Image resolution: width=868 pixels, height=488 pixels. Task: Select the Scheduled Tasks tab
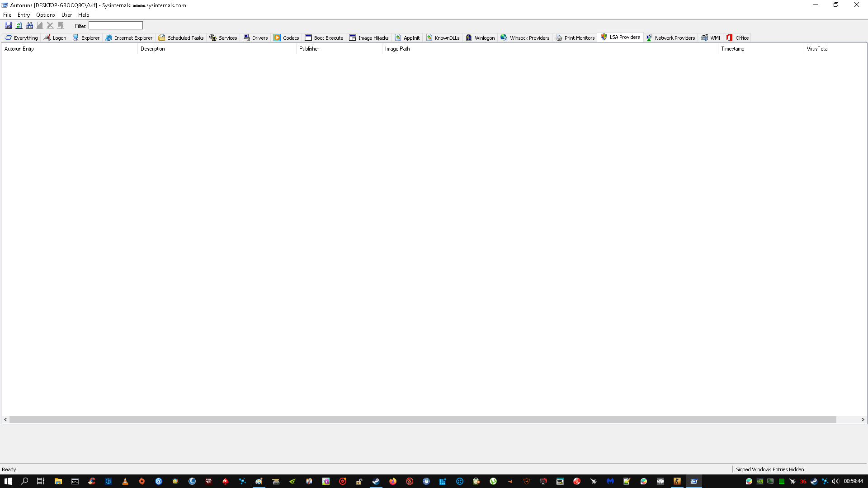pos(181,38)
